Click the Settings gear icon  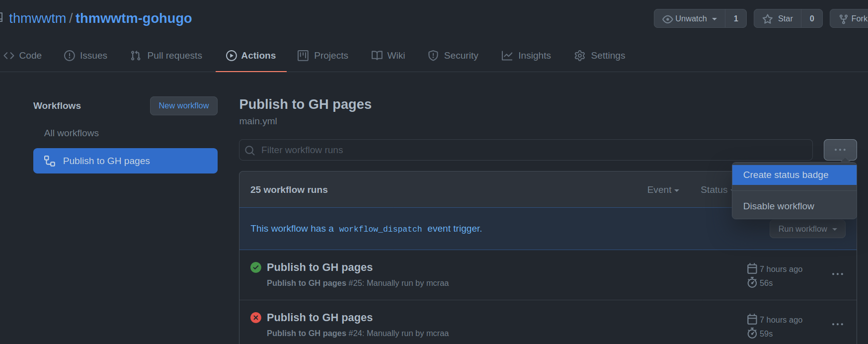(x=580, y=56)
